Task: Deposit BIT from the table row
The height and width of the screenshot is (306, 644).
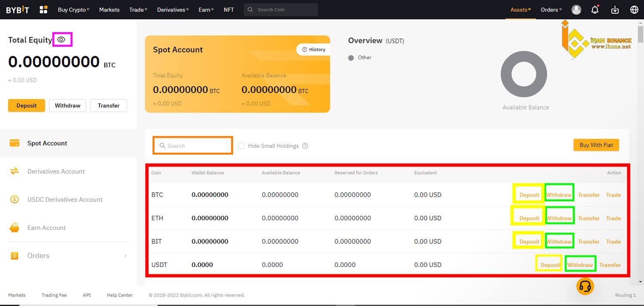Action: pos(529,242)
